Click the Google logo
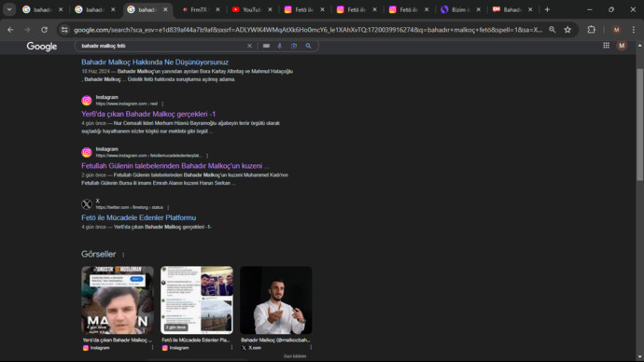The width and height of the screenshot is (644, 362). coord(42,47)
